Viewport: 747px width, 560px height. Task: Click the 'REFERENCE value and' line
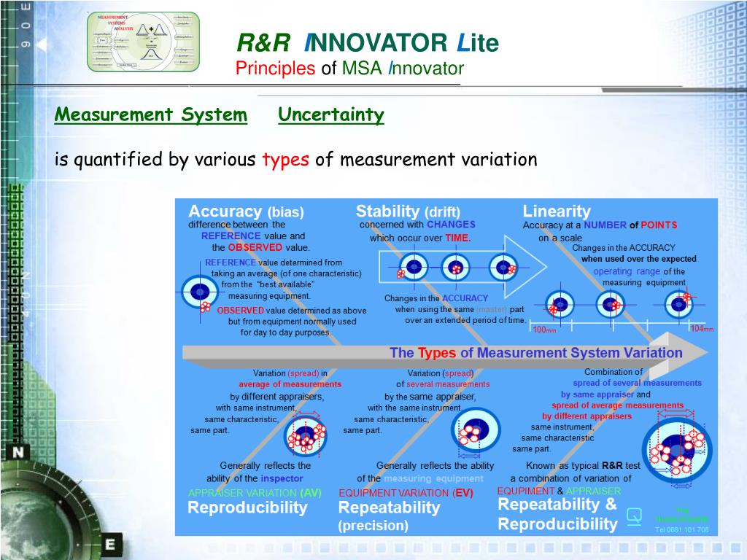[x=253, y=236]
